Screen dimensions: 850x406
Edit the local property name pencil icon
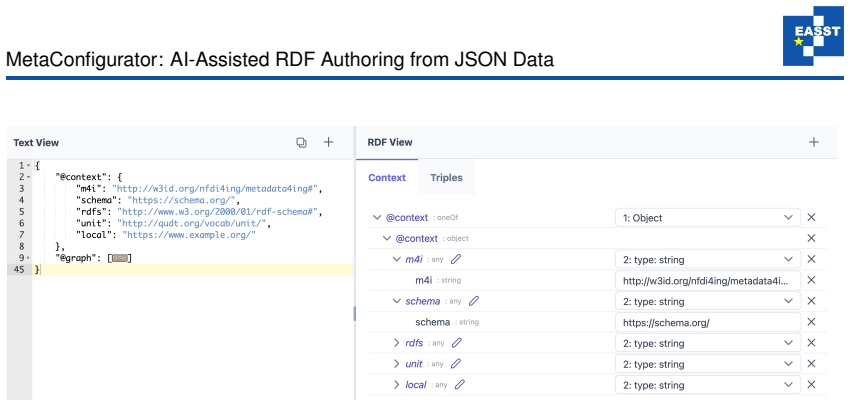(460, 385)
